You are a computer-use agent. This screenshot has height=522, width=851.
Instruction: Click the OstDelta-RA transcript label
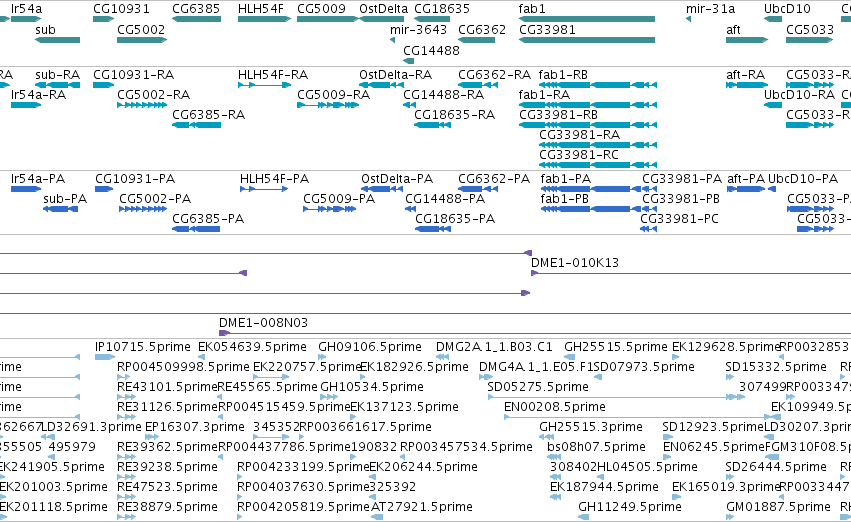pos(396,75)
